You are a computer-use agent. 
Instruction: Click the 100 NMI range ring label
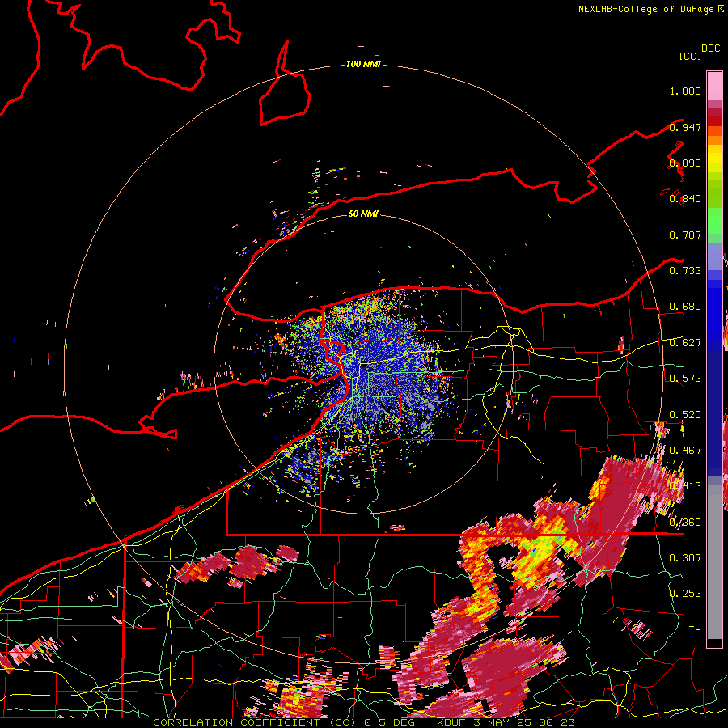[363, 64]
